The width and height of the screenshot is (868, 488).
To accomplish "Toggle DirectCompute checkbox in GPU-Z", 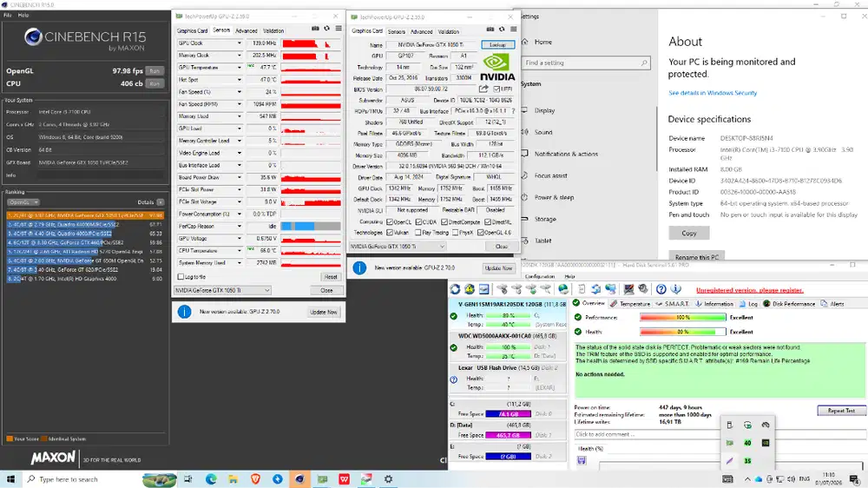I will tap(444, 222).
